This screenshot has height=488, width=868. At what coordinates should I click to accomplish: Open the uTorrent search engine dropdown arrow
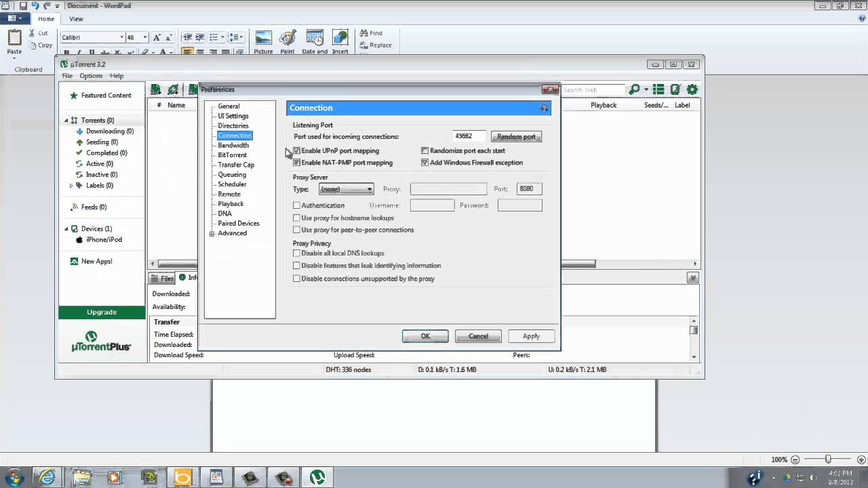coord(646,89)
